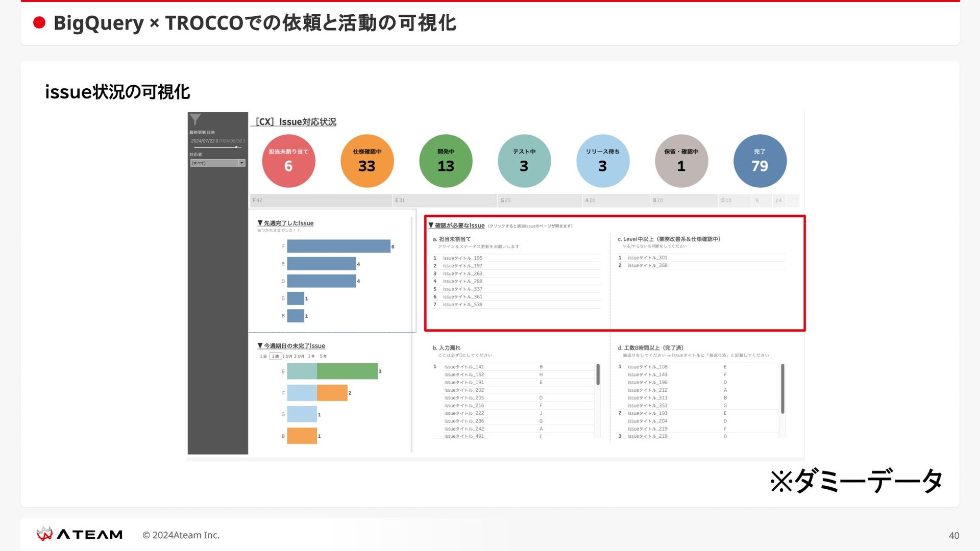Screen dimensions: 980x551
Task: Click the orange B bar in 今週期日 chart
Action: pos(302,436)
